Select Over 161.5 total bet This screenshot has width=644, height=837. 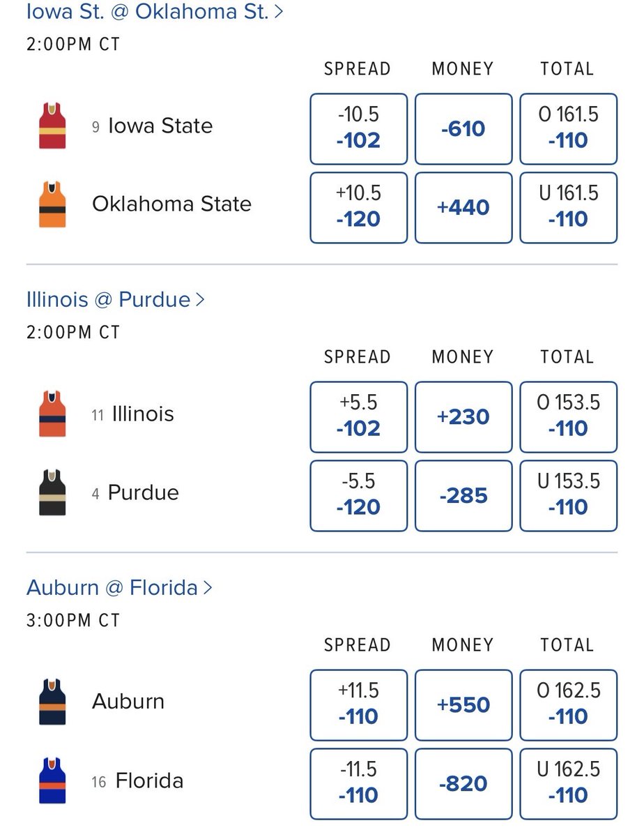coord(568,128)
